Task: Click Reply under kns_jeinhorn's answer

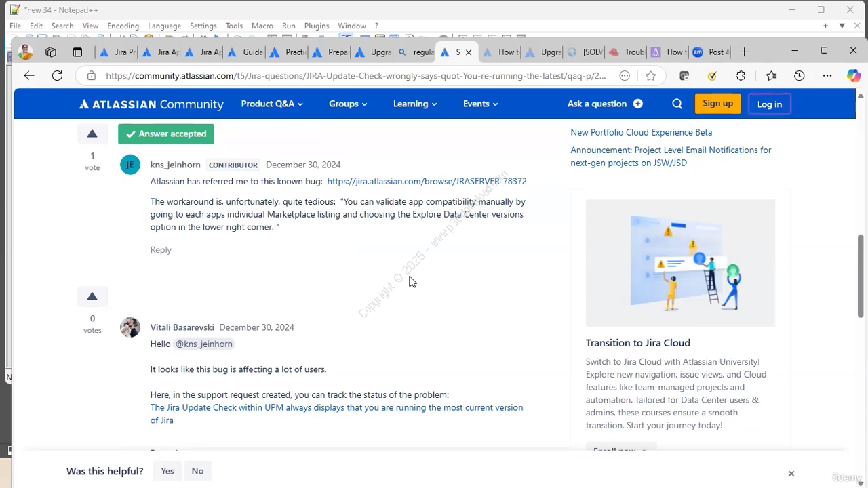Action: tap(161, 250)
